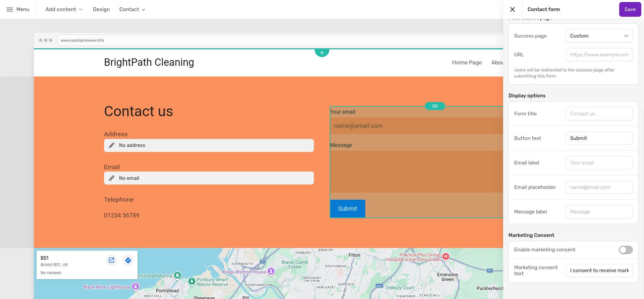Screen dimensions: 644x299
Task: Click the success URL input field
Action: [x=599, y=55]
